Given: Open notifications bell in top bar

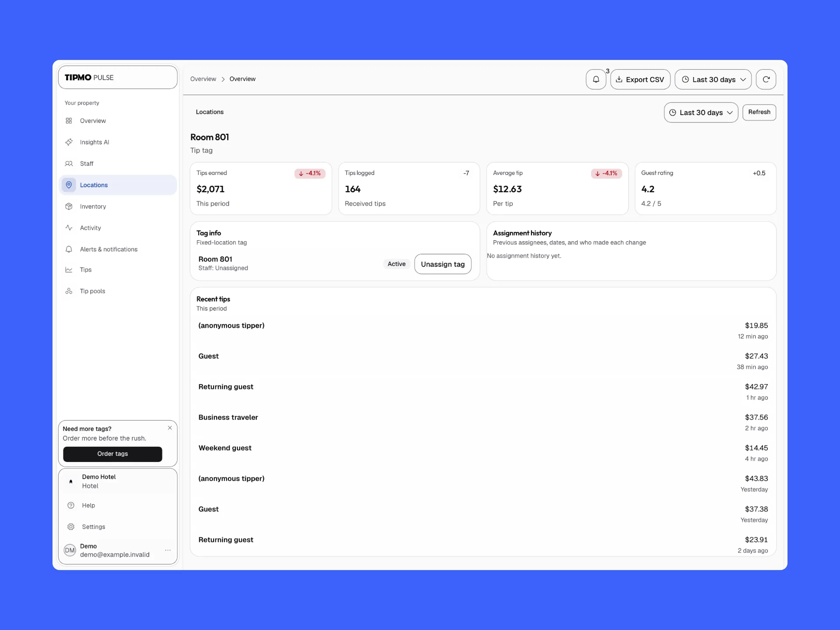Looking at the screenshot, I should coord(596,79).
